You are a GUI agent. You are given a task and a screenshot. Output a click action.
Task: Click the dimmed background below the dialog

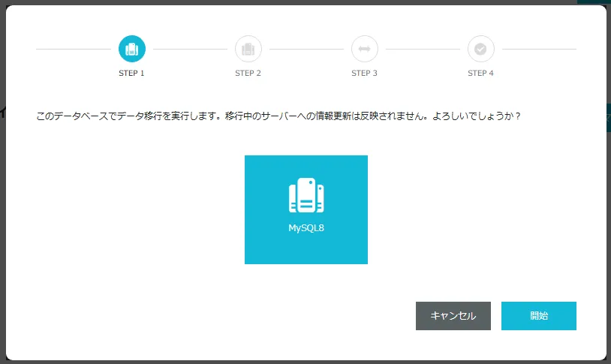[300, 362]
